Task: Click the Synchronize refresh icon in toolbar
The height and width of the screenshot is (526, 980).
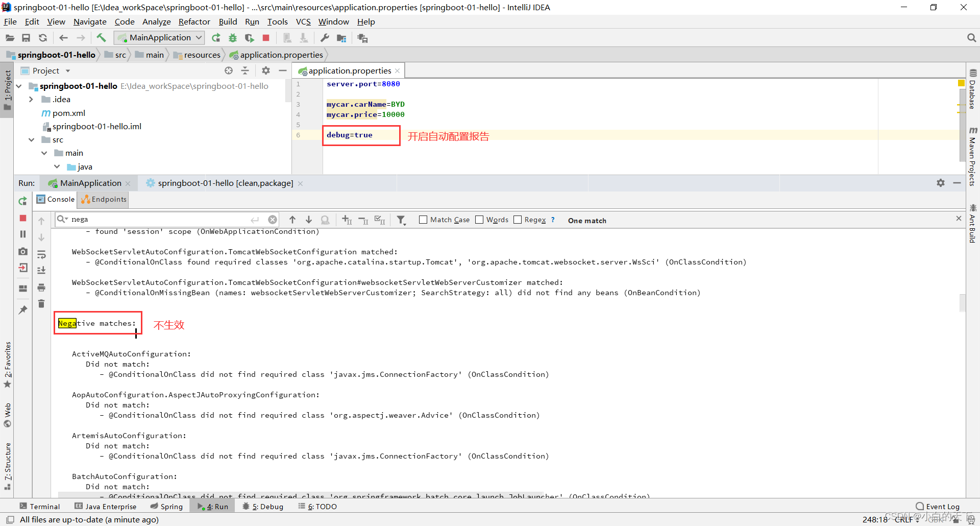Action: (x=43, y=38)
